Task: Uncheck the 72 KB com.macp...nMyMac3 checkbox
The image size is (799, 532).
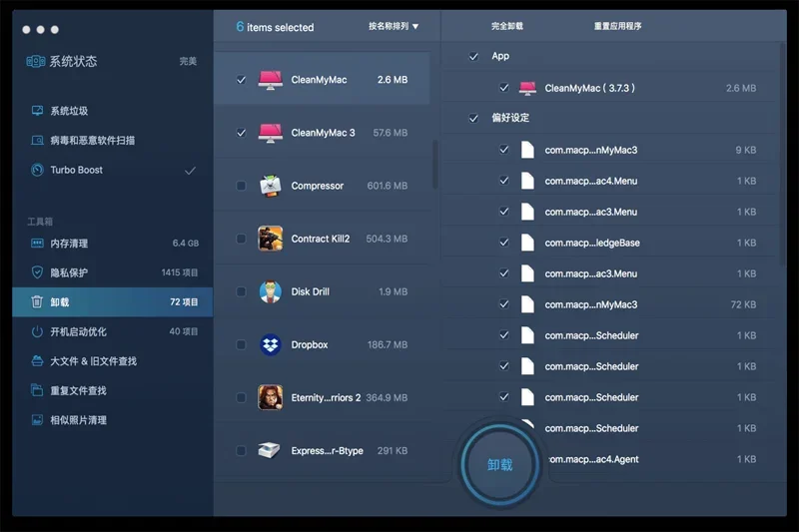Action: [504, 303]
